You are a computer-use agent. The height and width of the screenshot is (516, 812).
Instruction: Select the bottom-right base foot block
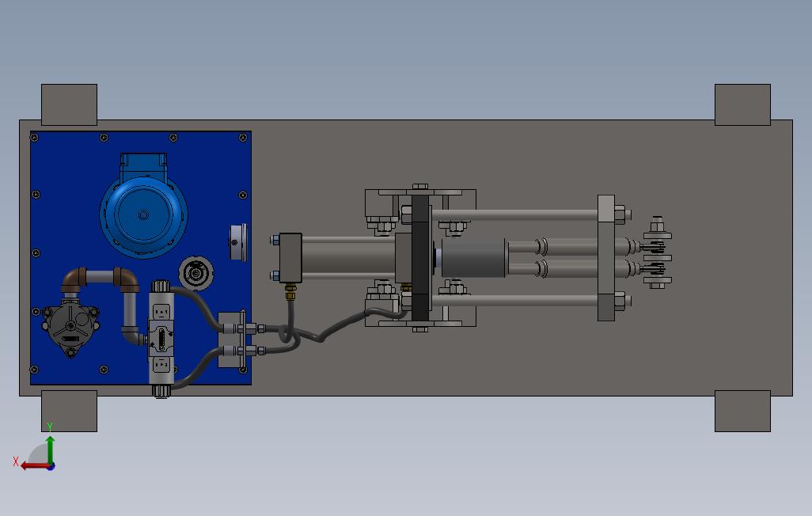click(742, 411)
